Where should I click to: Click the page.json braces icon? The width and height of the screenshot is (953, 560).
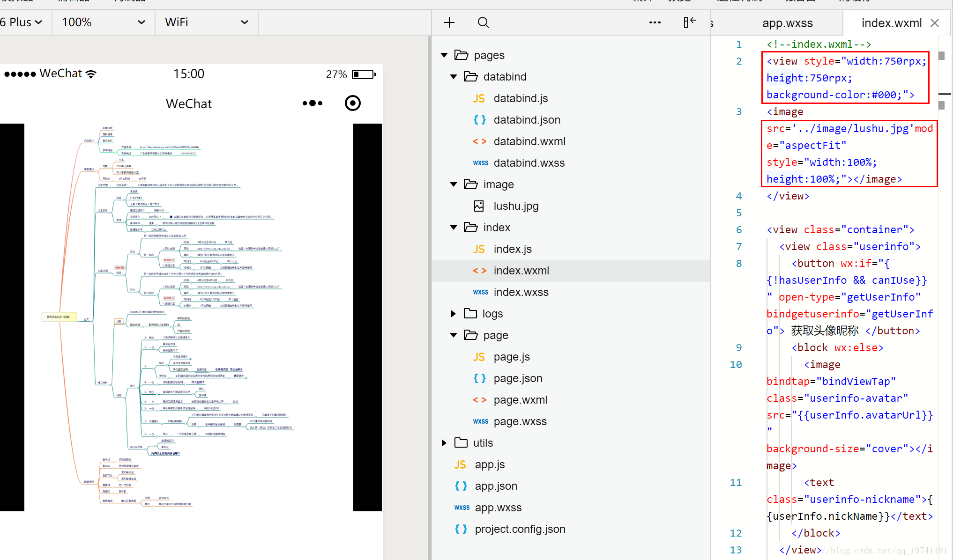[479, 378]
